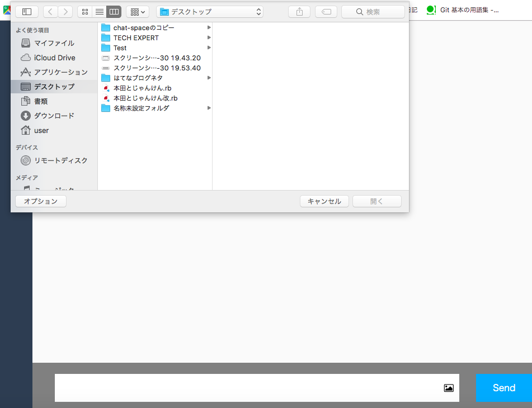Open the デスクトップ location dropdown
Viewport: 532px width, 408px height.
[210, 11]
